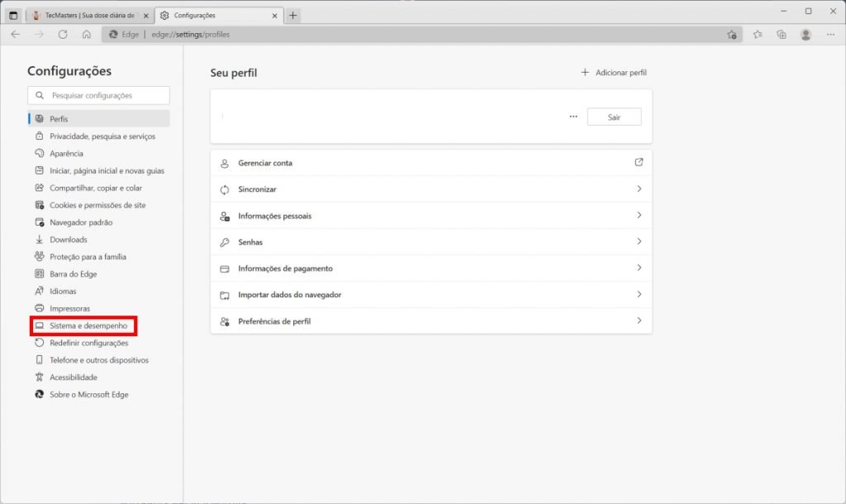Go to the browser home page icon
Viewport: 846px width, 504px height.
click(x=86, y=35)
